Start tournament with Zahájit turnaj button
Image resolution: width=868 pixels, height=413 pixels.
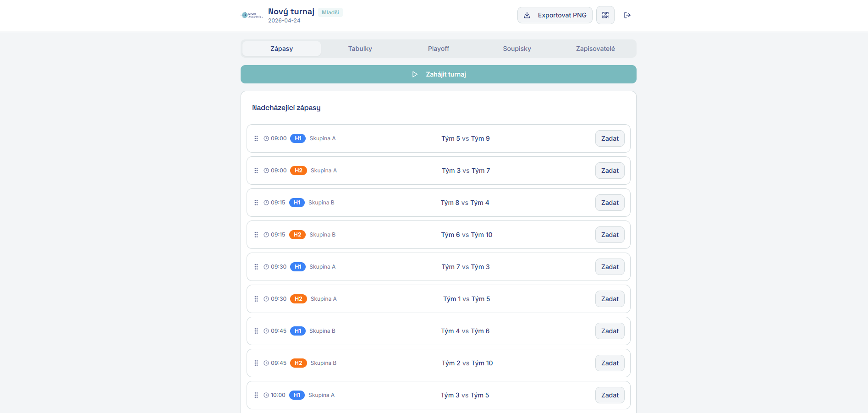click(x=439, y=74)
